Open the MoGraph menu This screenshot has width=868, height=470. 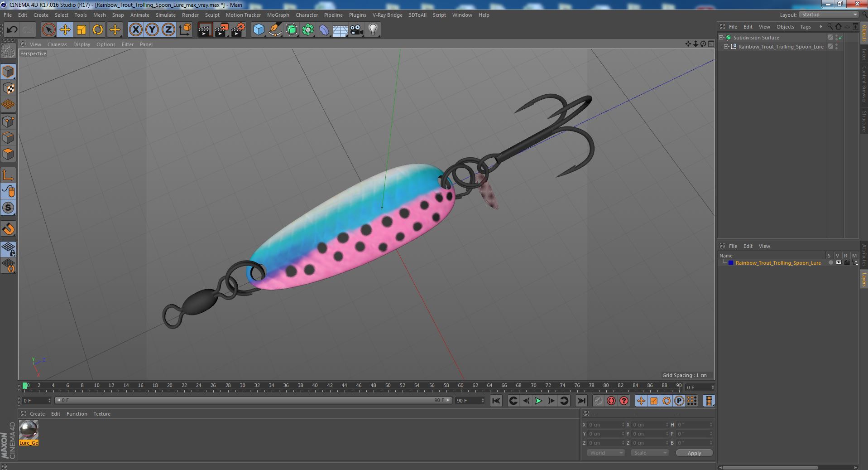[278, 15]
